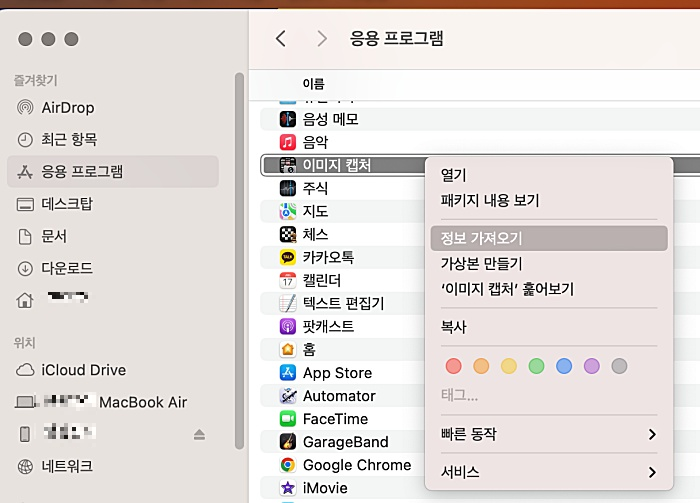Screen dimensions: 700x503
Task: Apply the blue tag color
Action: 564,366
